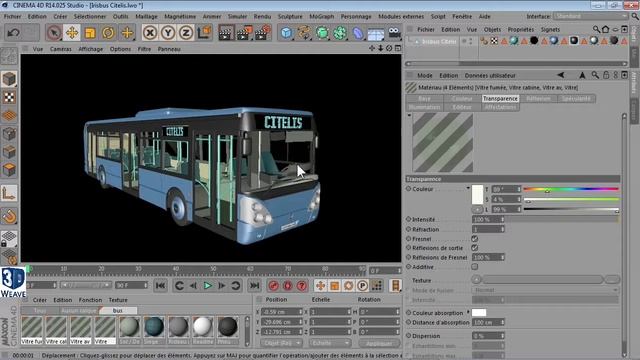Toggle Y axis lock
Screen dimensions: 640x360
pos(168,33)
